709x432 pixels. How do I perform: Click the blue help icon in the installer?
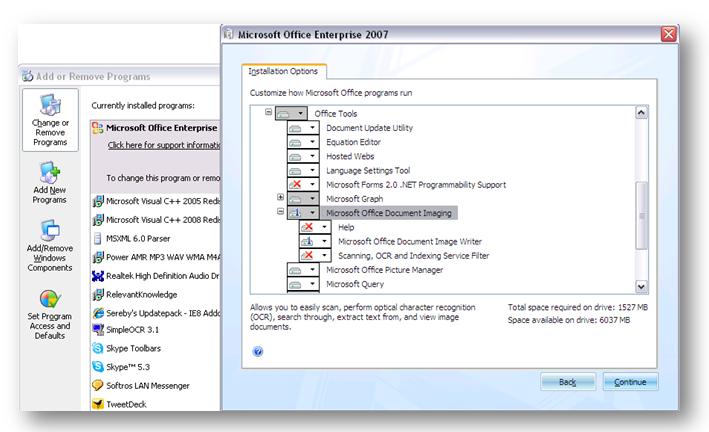coord(258,351)
